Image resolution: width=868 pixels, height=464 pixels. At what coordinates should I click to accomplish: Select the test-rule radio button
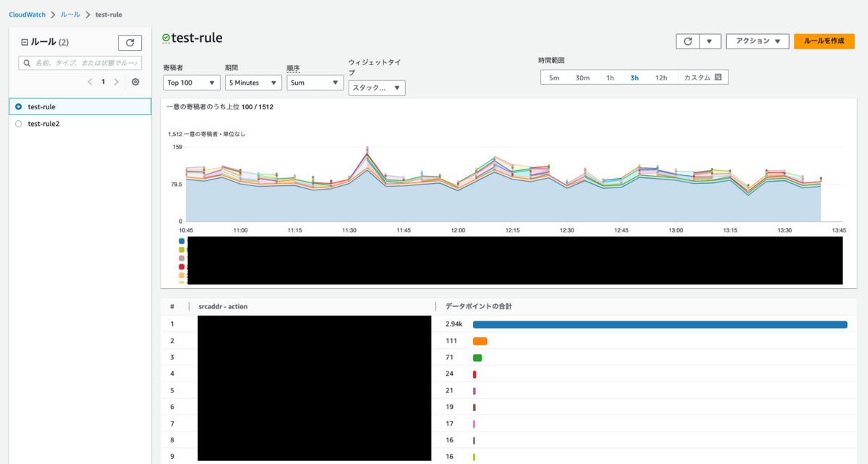[x=19, y=106]
